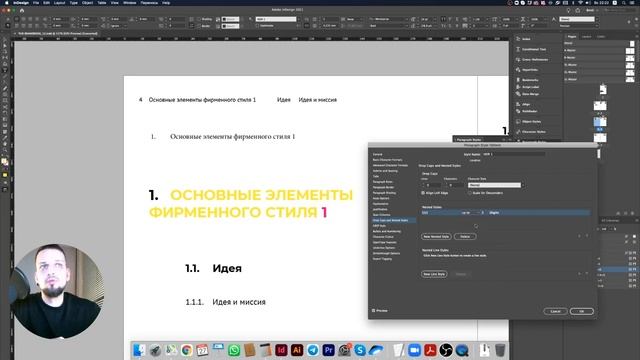Open the Layout menu

tap(60, 2)
